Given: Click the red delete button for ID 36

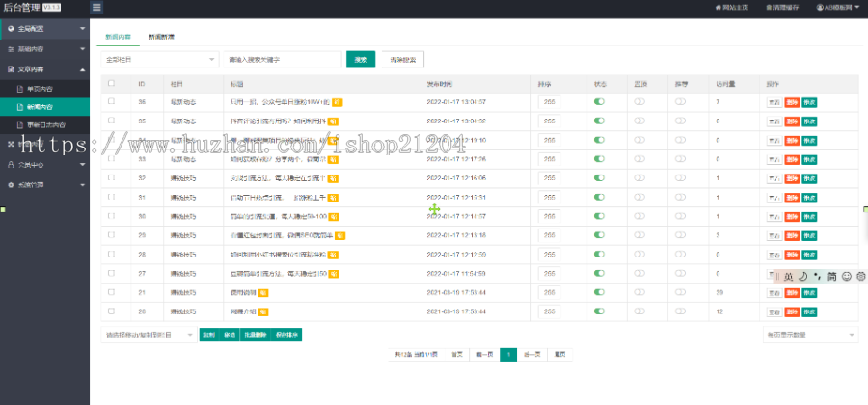Looking at the screenshot, I should (792, 102).
